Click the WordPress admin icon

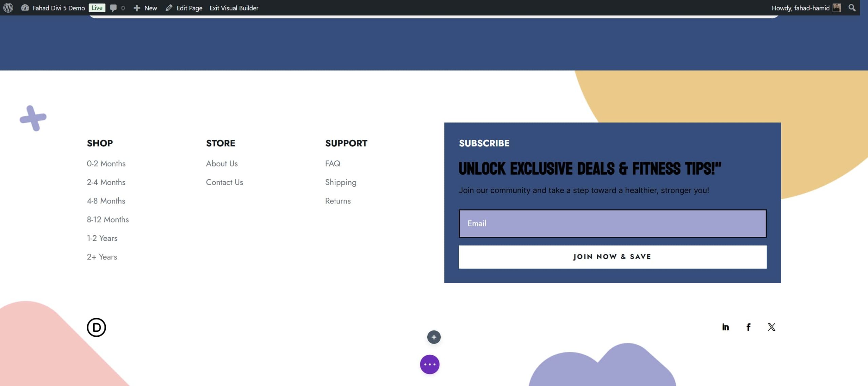coord(8,8)
